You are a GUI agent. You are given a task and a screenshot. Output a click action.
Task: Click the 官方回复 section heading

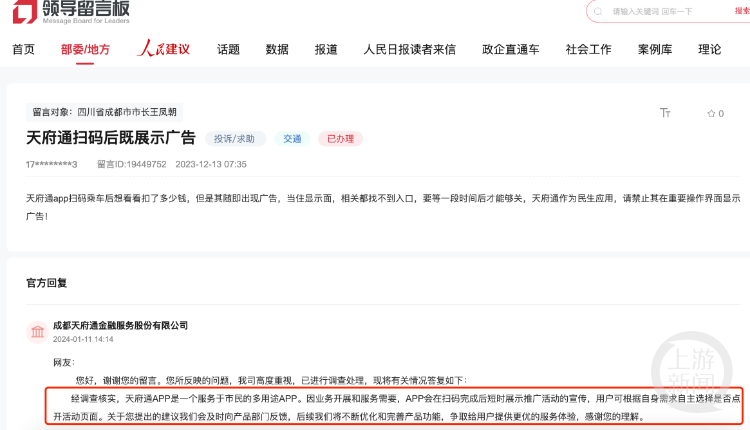[46, 283]
